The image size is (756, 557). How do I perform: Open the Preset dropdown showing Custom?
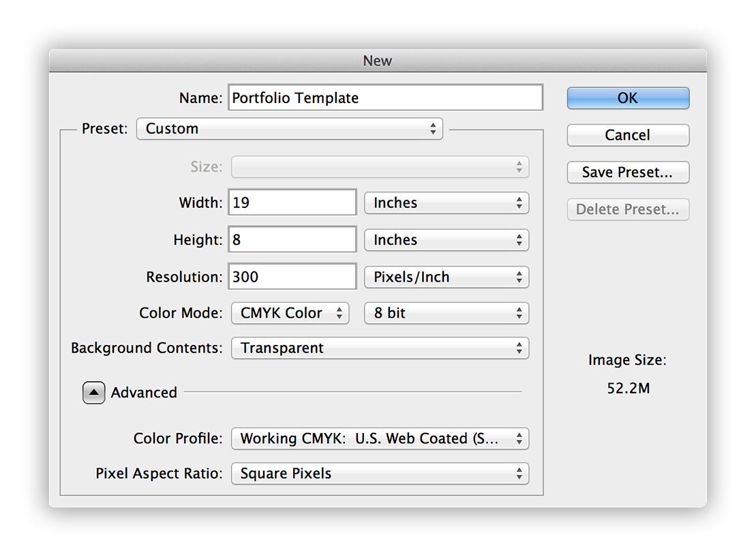tap(289, 128)
